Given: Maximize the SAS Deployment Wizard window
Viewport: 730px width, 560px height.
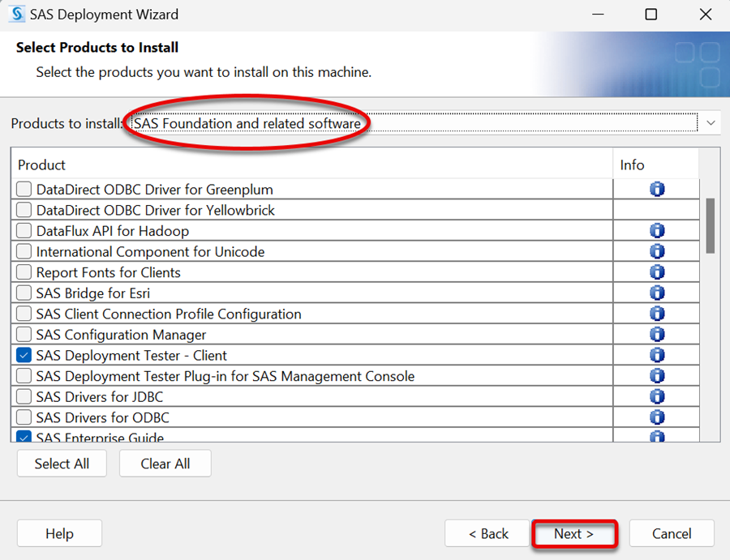Looking at the screenshot, I should (651, 15).
